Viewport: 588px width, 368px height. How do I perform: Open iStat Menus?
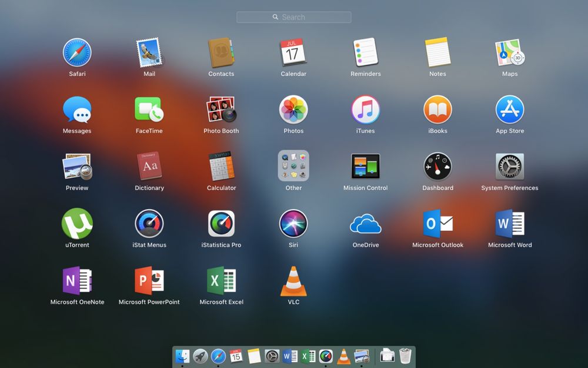[x=149, y=224]
